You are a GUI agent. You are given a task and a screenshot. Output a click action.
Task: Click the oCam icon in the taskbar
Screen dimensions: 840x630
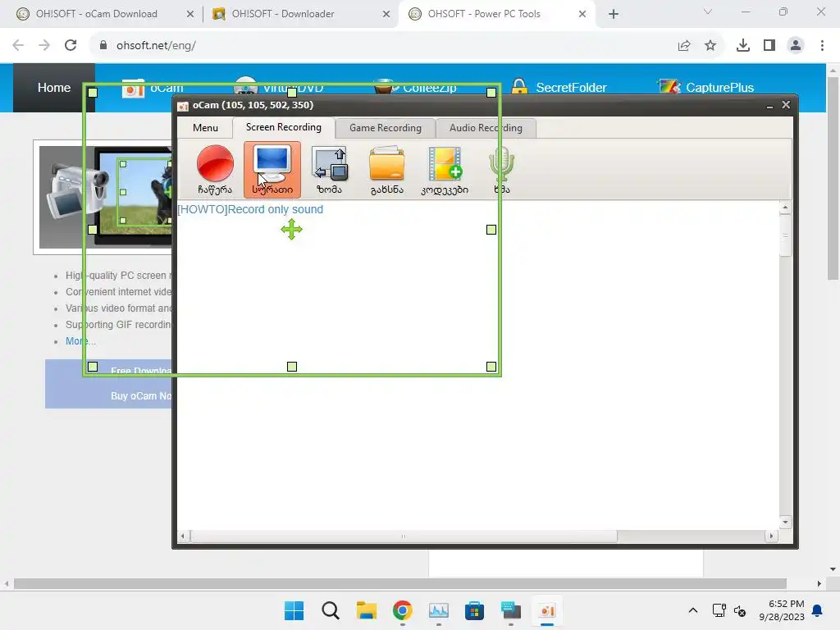[x=547, y=610]
